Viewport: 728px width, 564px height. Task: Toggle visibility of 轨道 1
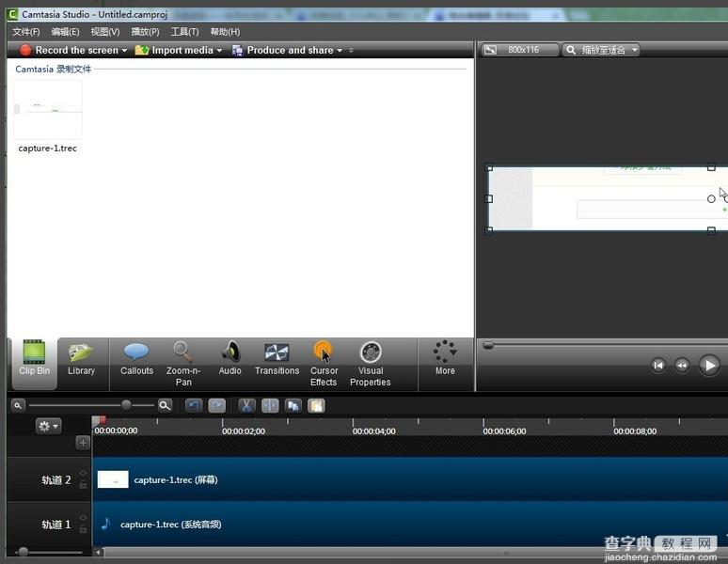click(83, 518)
